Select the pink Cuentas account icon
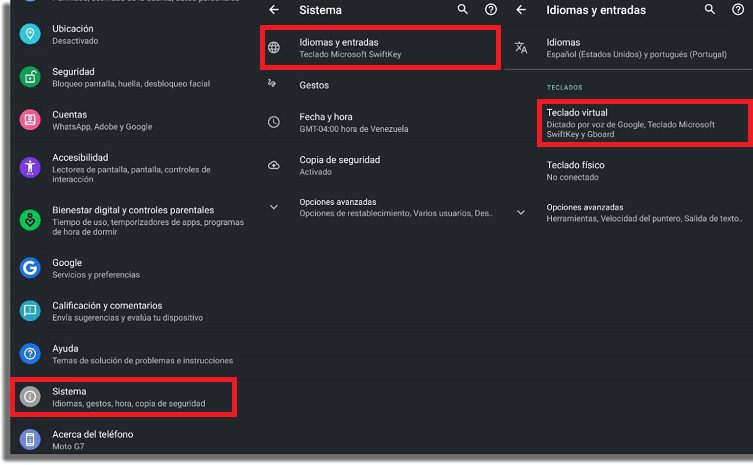Viewport: 753px width, 465px height. (x=30, y=120)
